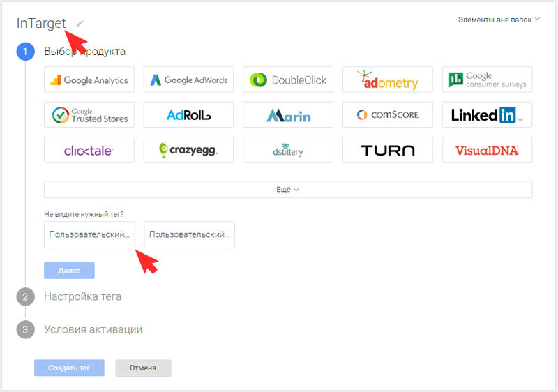Expand the Ещё more products bar

click(288, 190)
